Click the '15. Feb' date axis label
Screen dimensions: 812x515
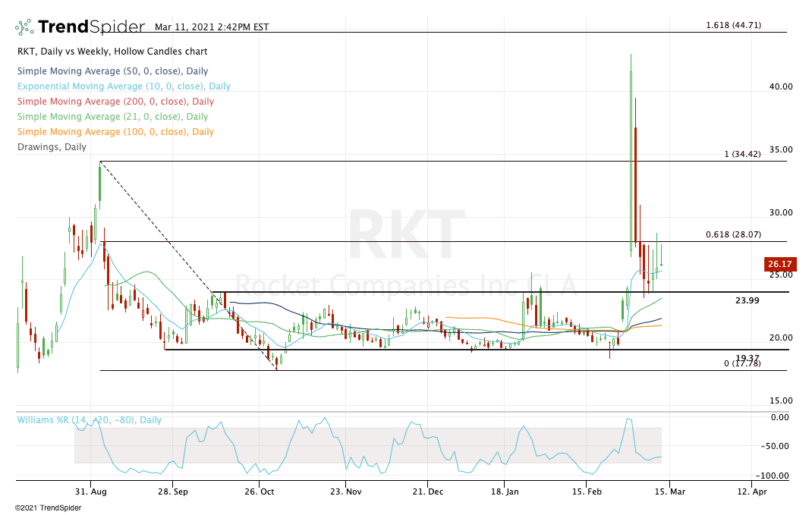[x=587, y=491]
